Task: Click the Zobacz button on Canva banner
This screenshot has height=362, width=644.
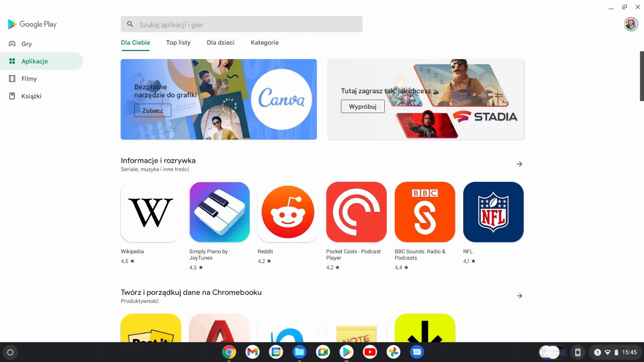Action: pos(153,110)
